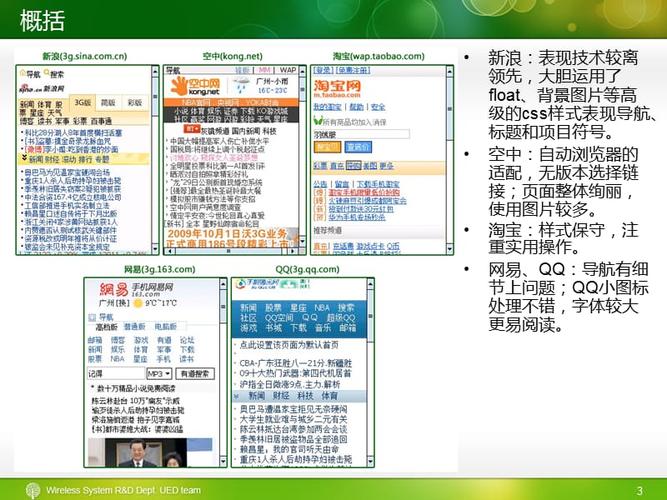The height and width of the screenshot is (500, 667).
Task: Switch to the 简版 tab on Sina
Action: tap(108, 103)
